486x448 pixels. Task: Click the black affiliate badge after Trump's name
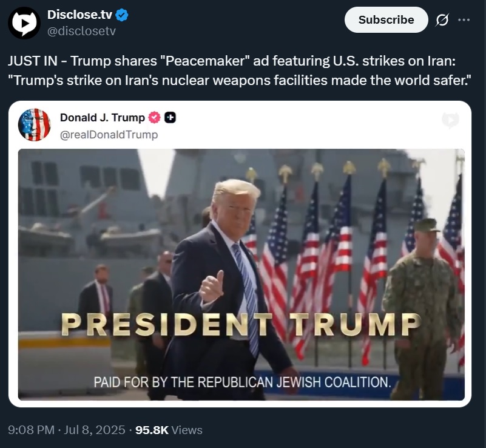[170, 118]
